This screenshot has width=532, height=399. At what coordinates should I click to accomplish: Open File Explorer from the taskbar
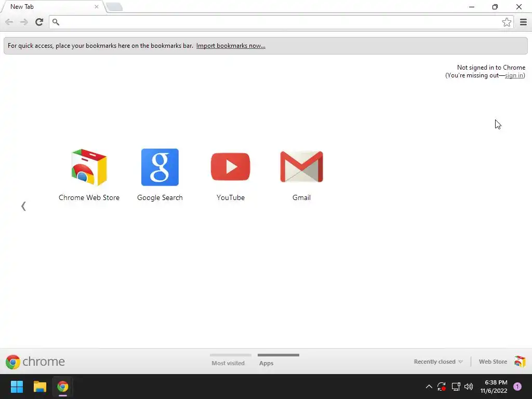[x=39, y=387]
